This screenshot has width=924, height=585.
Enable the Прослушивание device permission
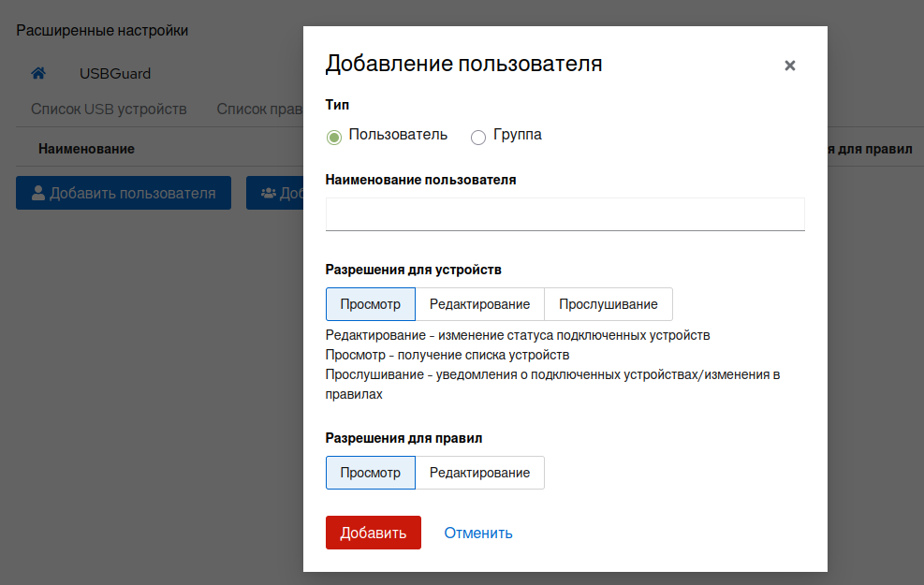[x=608, y=304]
